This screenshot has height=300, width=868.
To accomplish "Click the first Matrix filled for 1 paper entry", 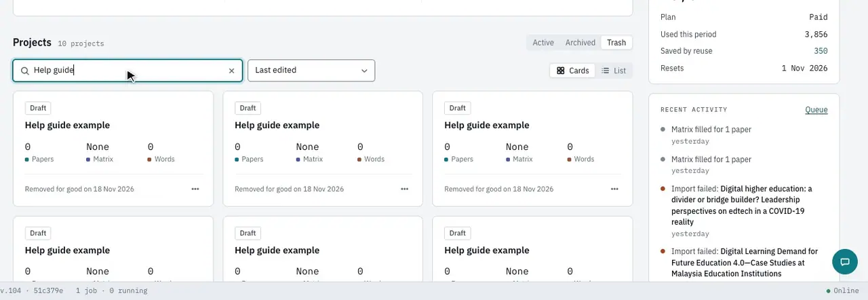I will point(711,130).
